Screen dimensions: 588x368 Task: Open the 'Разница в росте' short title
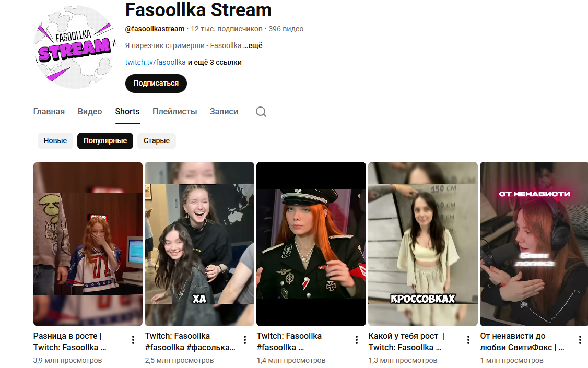(x=70, y=342)
